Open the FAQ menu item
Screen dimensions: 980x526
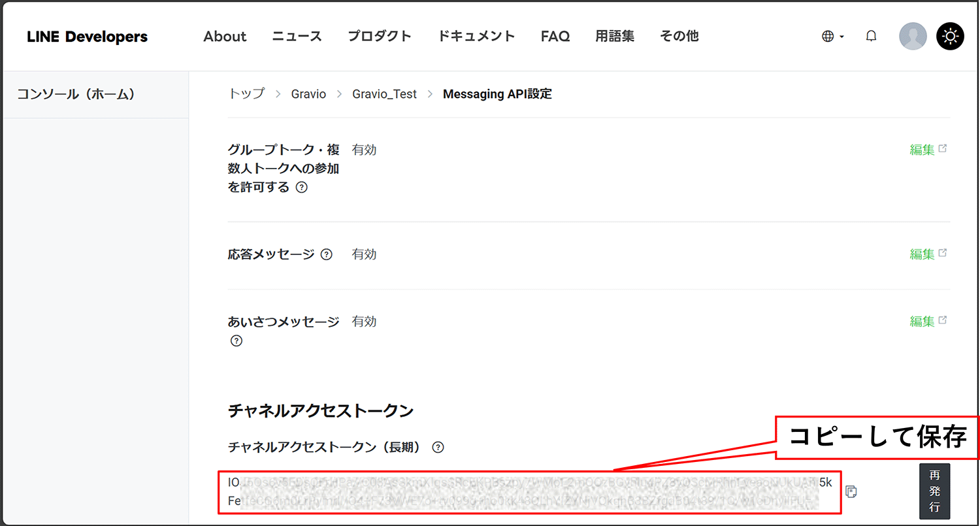(x=555, y=37)
